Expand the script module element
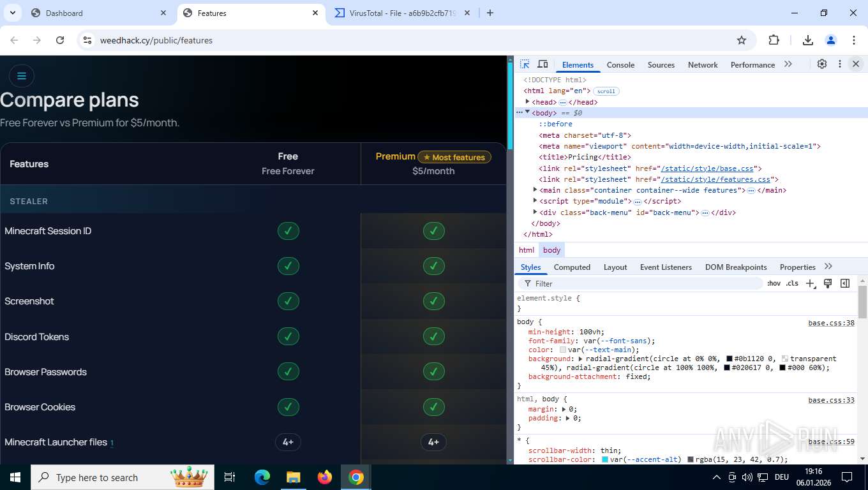 tap(535, 200)
